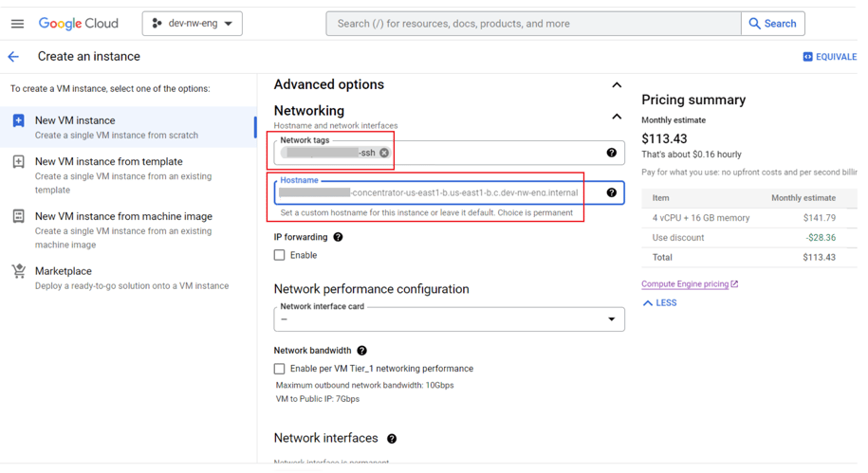This screenshot has width=868, height=473.
Task: Show help for Network bandwidth
Action: [361, 351]
